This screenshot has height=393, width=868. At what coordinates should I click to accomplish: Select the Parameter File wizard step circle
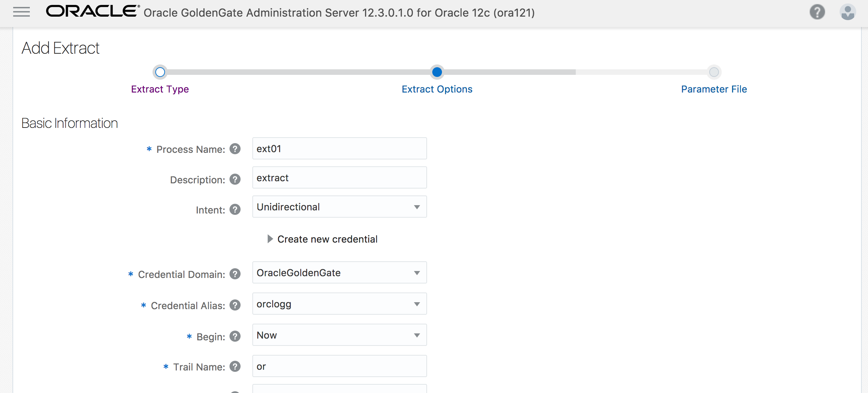pyautogui.click(x=714, y=72)
